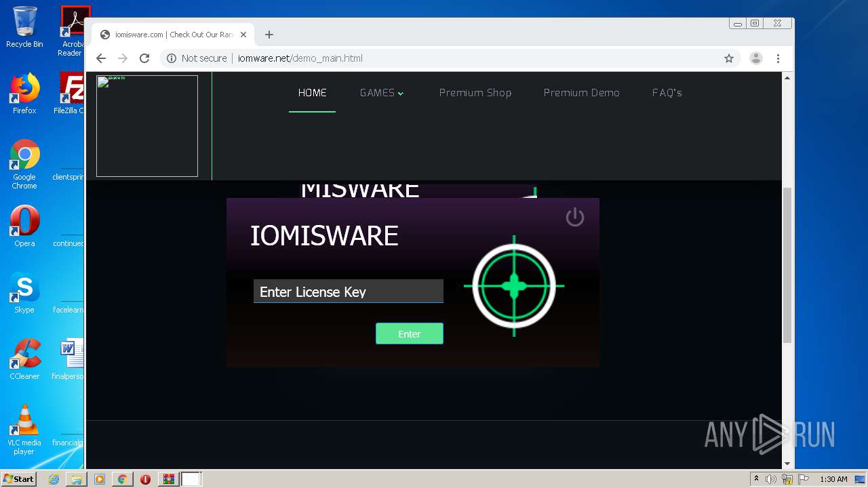Screen dimensions: 868x488
Task: Select the iomisware.com browser tab
Action: coord(173,35)
